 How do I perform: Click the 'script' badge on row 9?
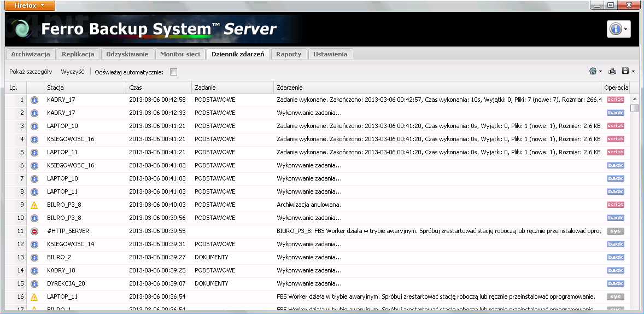tap(615, 205)
